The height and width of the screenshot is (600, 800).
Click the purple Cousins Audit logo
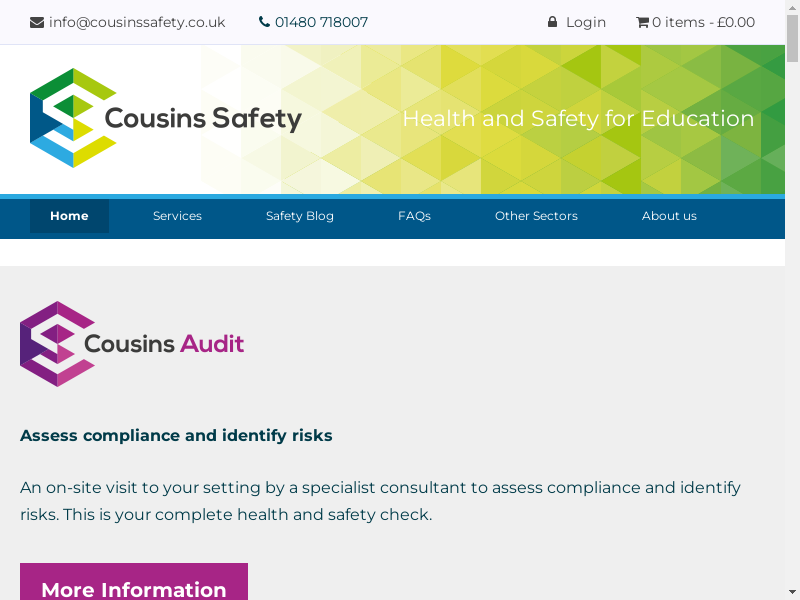pos(58,343)
